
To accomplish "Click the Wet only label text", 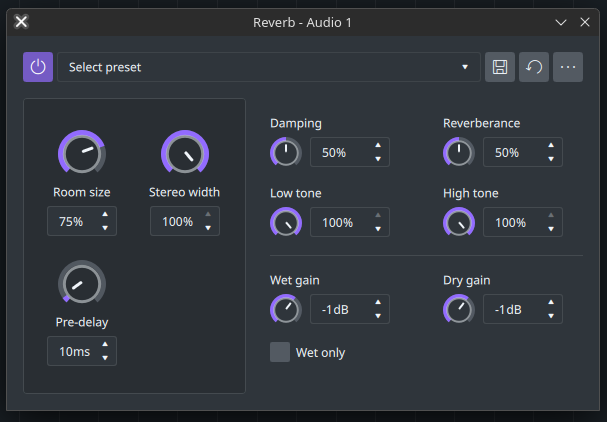I will (x=320, y=353).
